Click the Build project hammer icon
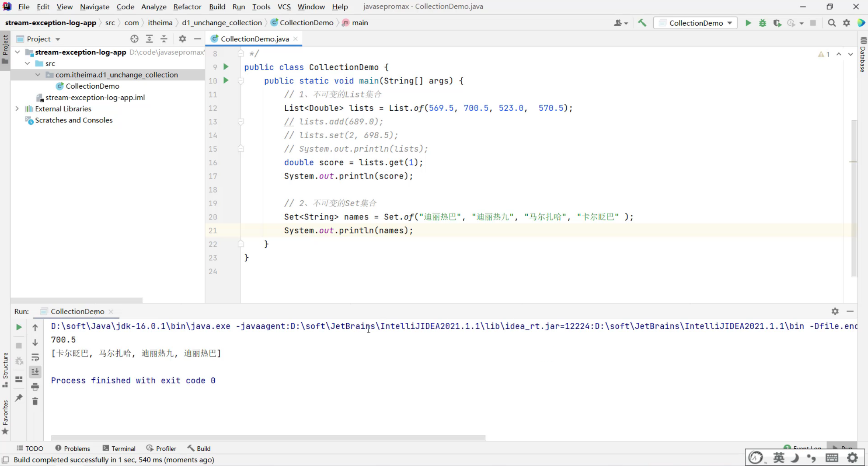This screenshot has height=466, width=868. point(642,23)
